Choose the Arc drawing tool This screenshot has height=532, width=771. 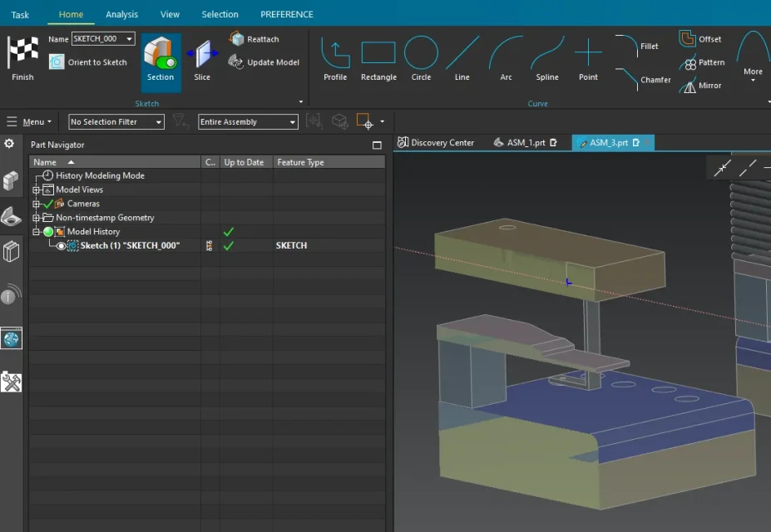coord(506,59)
